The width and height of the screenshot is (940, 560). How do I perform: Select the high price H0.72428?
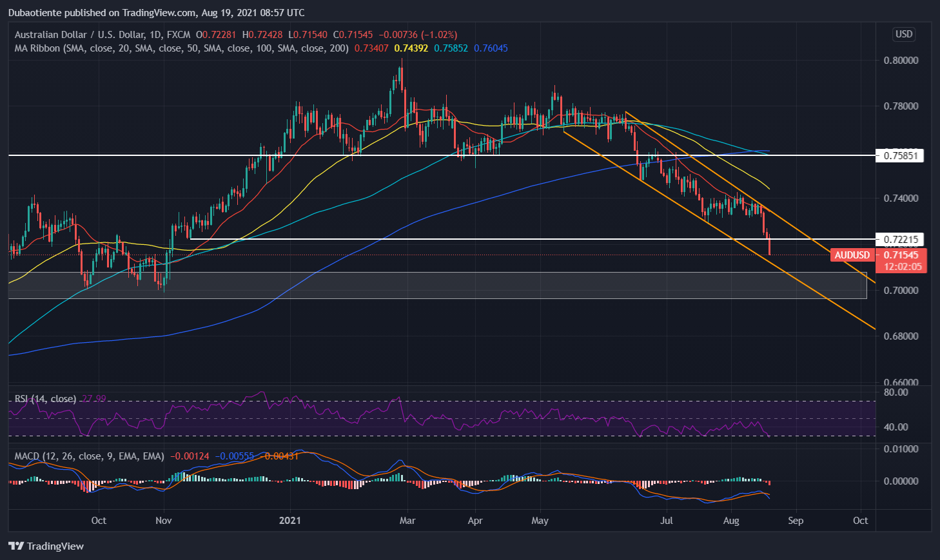tap(264, 35)
